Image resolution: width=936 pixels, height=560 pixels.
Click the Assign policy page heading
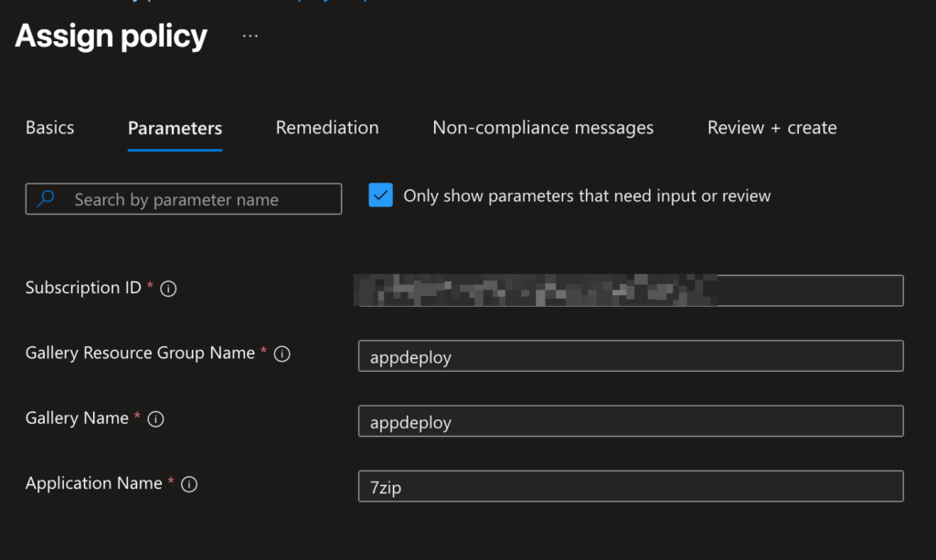(x=112, y=37)
